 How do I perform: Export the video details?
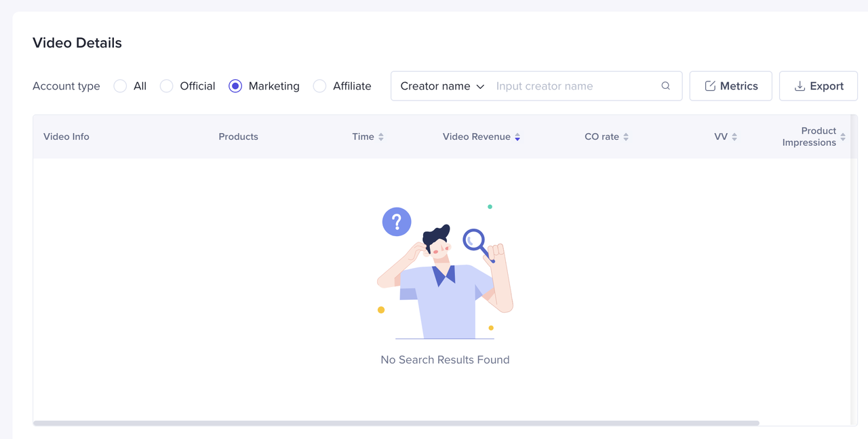click(x=818, y=86)
